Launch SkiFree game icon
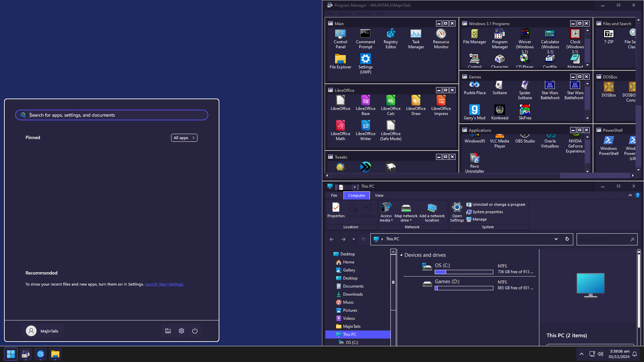This screenshot has width=644, height=362. pyautogui.click(x=525, y=112)
